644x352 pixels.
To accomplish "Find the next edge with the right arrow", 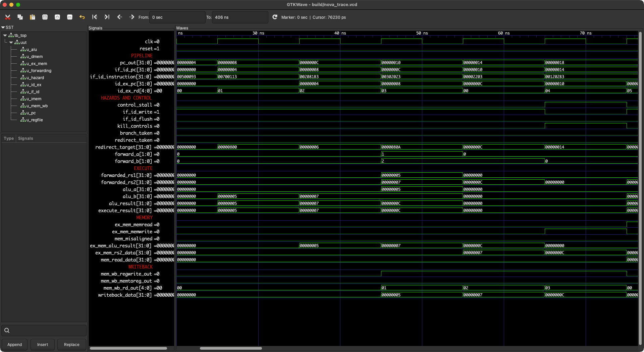I will click(x=132, y=17).
